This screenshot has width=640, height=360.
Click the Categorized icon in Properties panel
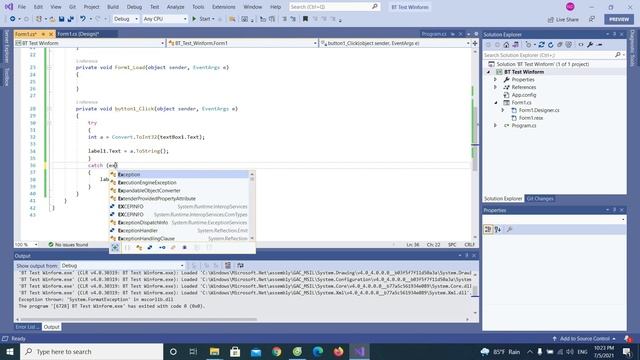coord(488,229)
